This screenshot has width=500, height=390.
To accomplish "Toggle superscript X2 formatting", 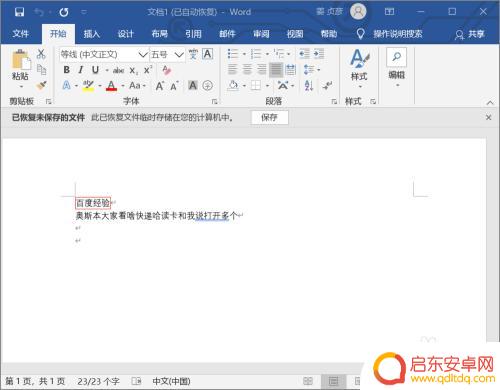I will point(148,70).
